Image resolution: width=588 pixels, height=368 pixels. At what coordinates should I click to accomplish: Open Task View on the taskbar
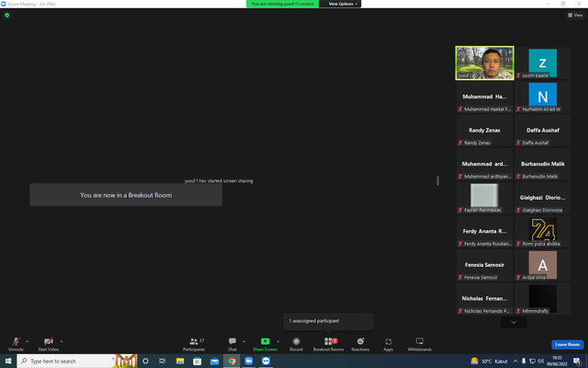163,361
